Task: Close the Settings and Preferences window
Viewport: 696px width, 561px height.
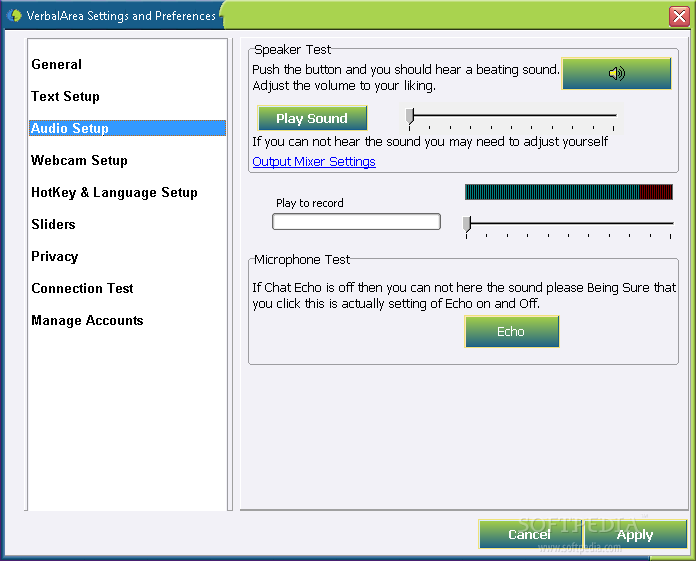Action: (679, 16)
